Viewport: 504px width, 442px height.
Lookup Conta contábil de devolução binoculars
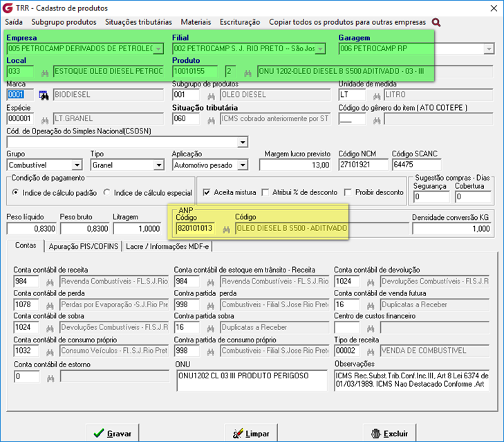click(371, 282)
